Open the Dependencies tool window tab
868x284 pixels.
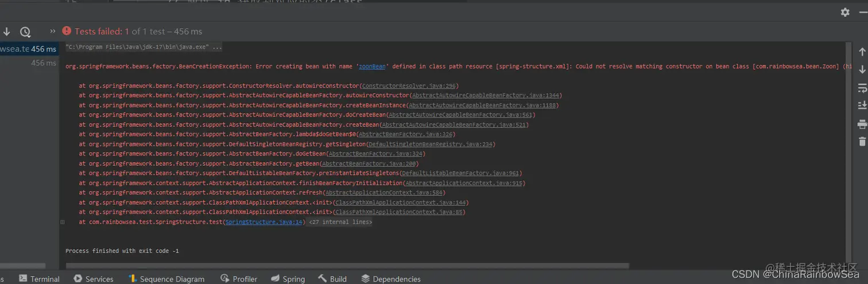[390, 279]
